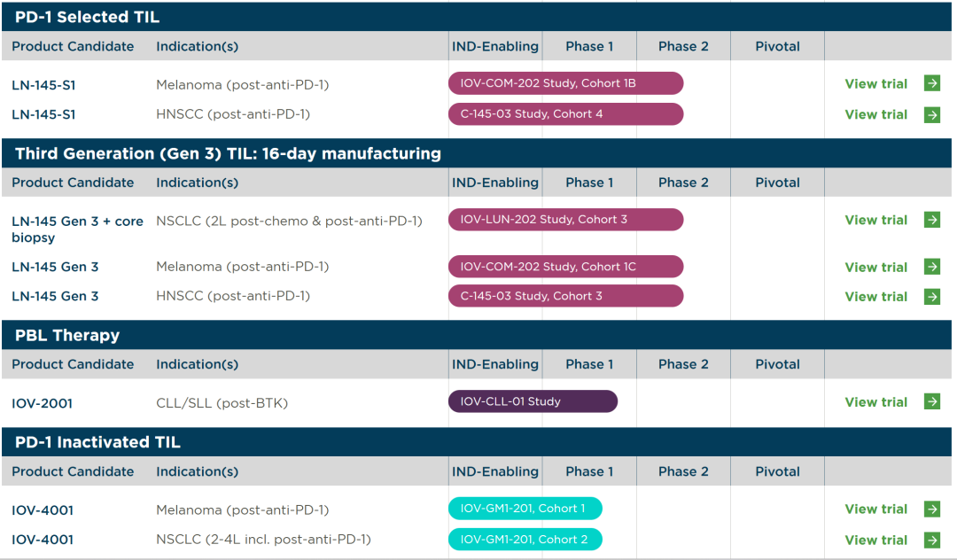Click Melanoma indication in the LN-145 Gen 3 row
This screenshot has height=560, width=957.
pos(242,267)
